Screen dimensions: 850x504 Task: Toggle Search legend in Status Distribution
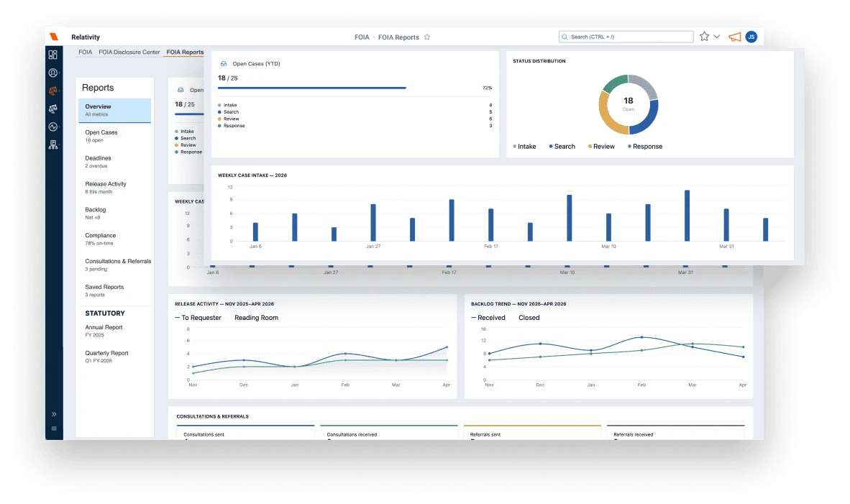pyautogui.click(x=562, y=147)
